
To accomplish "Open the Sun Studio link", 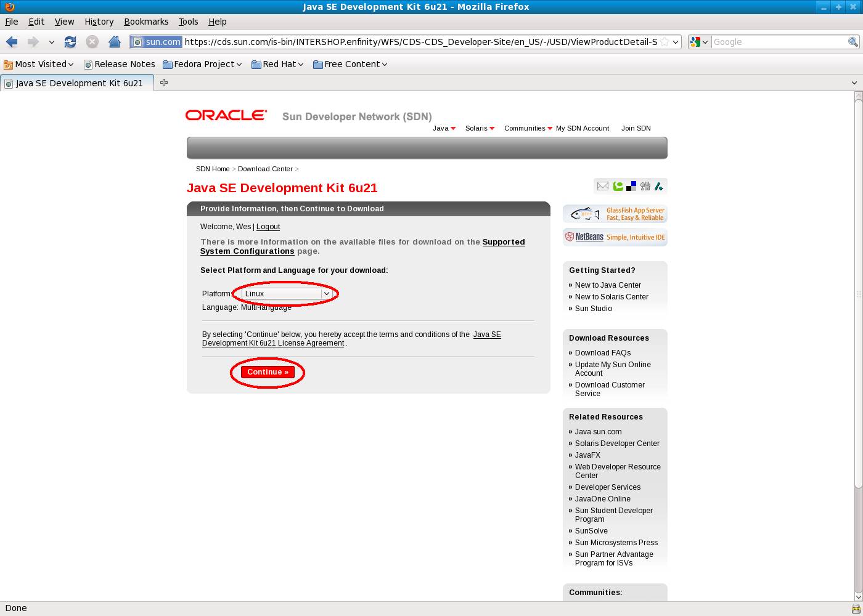I will tap(594, 309).
